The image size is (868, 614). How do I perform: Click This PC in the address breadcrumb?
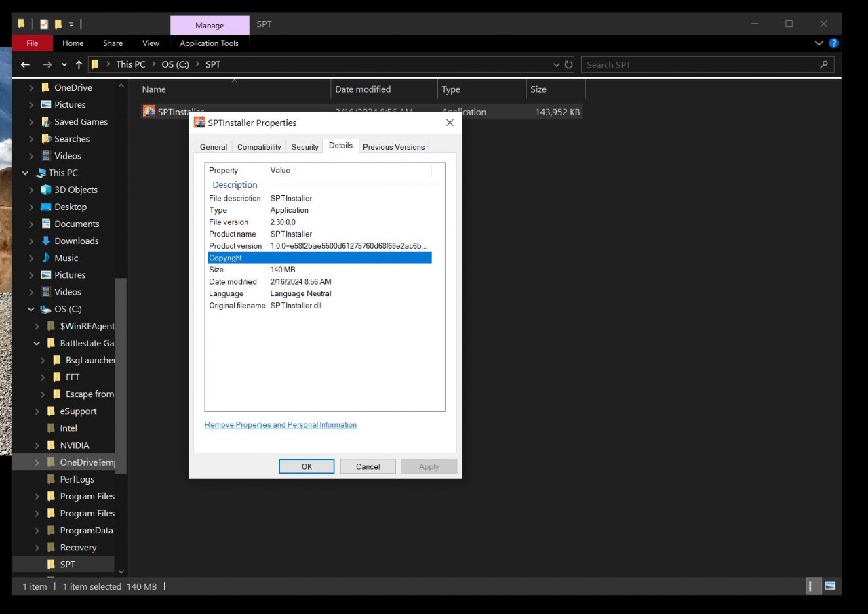pos(130,64)
